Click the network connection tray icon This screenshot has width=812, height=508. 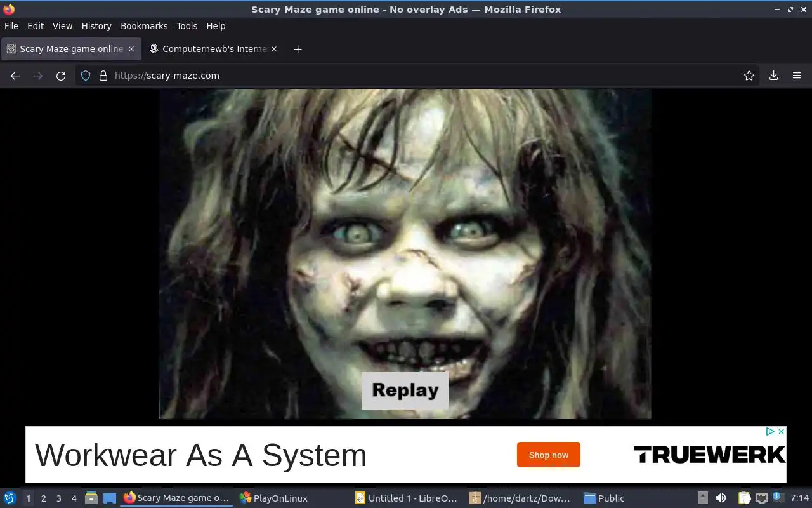pyautogui.click(x=762, y=498)
